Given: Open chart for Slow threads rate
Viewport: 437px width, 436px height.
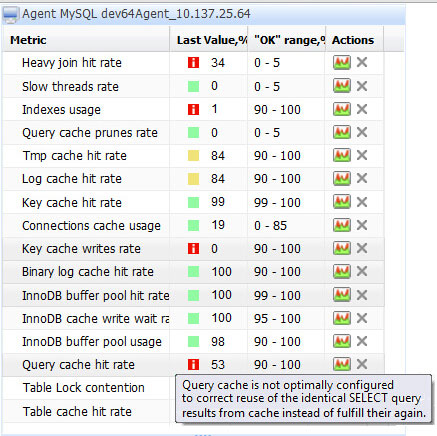Looking at the screenshot, I should pyautogui.click(x=342, y=86).
